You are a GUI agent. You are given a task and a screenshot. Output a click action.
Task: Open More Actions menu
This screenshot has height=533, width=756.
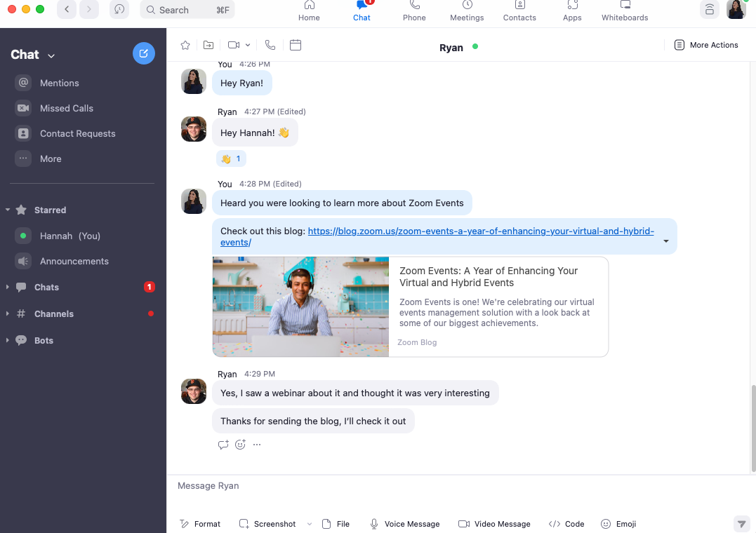(x=706, y=45)
